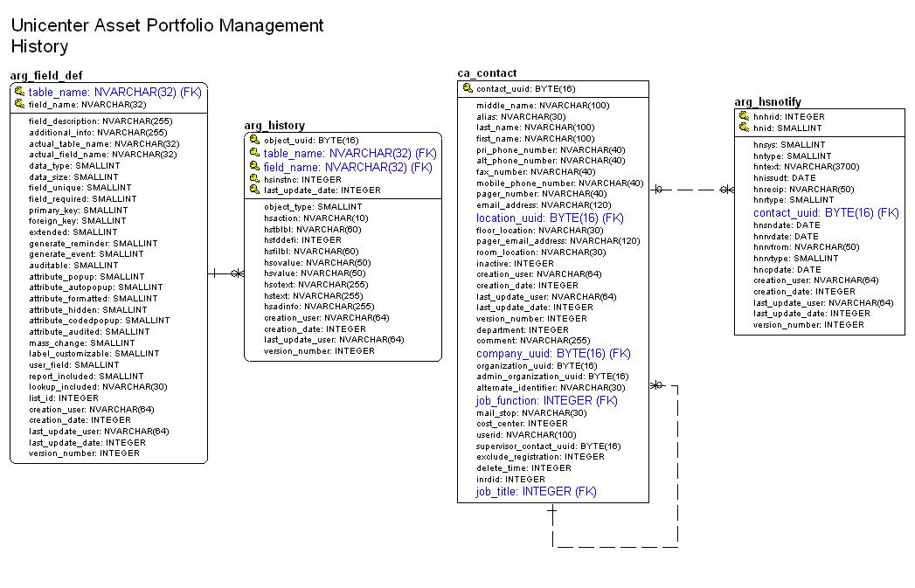Click key icon beside table_name in arg_history

(x=254, y=153)
